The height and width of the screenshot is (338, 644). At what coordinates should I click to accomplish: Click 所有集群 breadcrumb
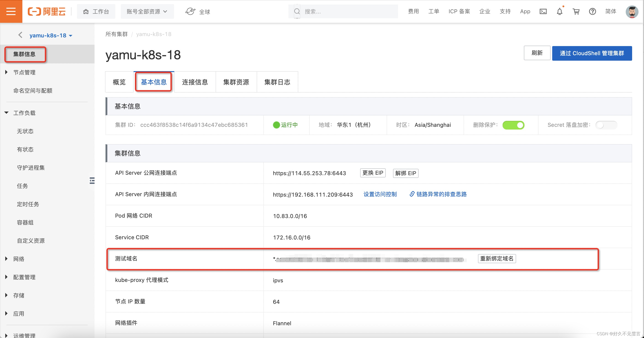(116, 34)
